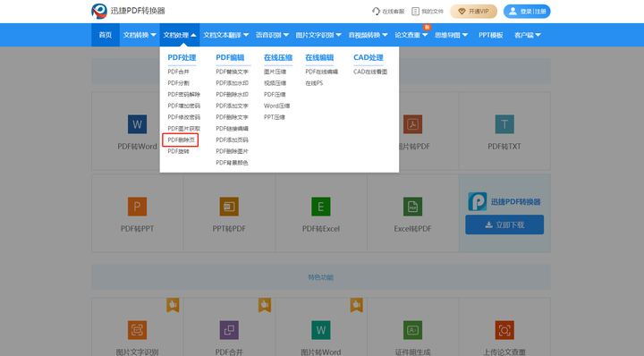This screenshot has width=644, height=356.
Task: Open the PPT模板 nav item
Action: point(491,35)
